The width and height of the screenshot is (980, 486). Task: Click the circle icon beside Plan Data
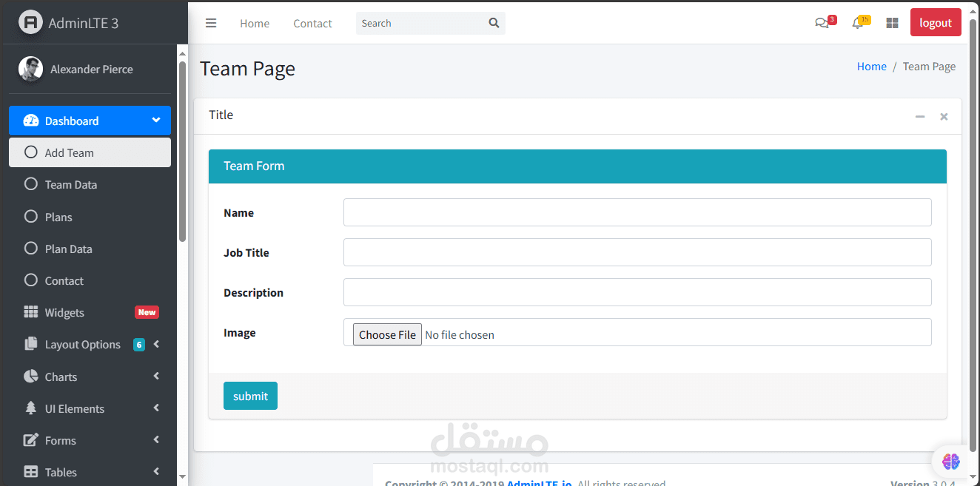[31, 248]
